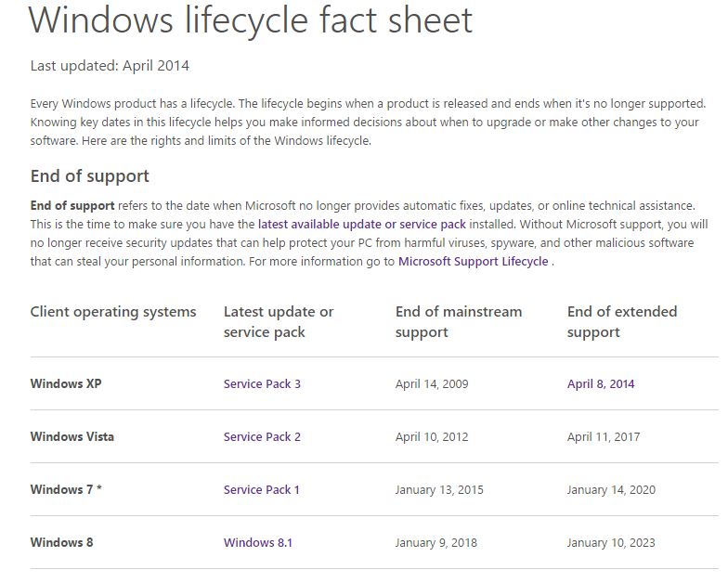This screenshot has height=583, width=728.
Task: Select the Client operating systems column header
Action: click(113, 312)
